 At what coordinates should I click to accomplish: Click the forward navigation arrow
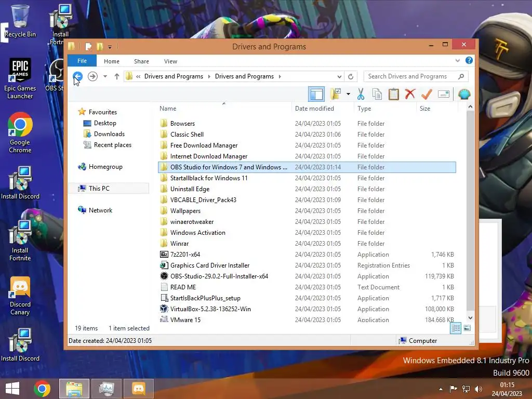[x=92, y=76]
